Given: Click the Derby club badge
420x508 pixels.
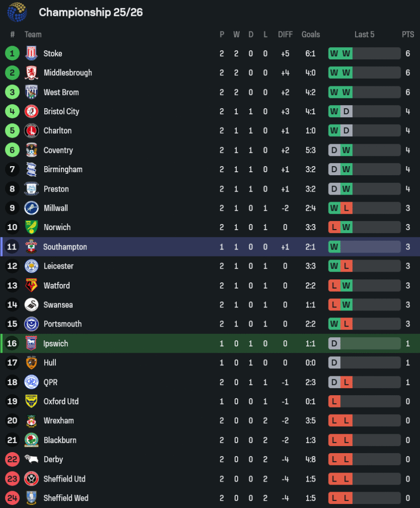Looking at the screenshot, I should click(x=31, y=459).
